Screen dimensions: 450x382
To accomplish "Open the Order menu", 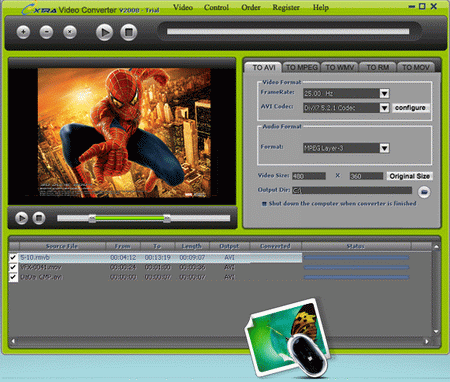I will [251, 7].
